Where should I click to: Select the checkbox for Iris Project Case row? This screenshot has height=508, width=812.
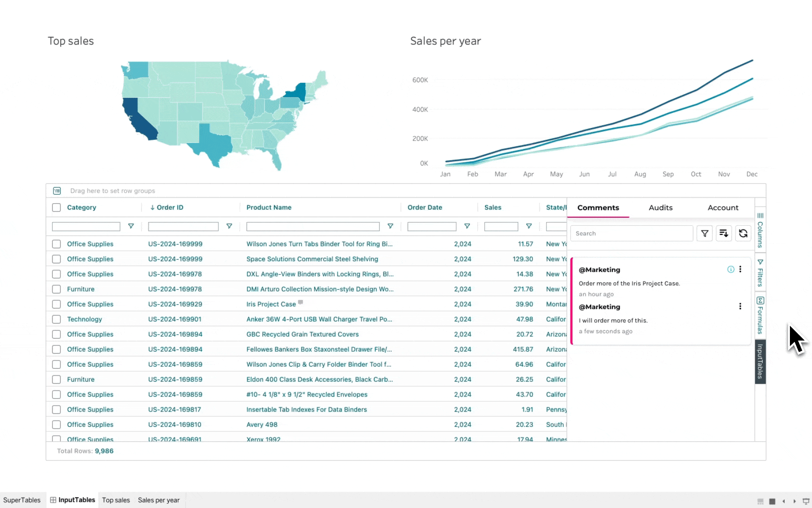click(56, 304)
